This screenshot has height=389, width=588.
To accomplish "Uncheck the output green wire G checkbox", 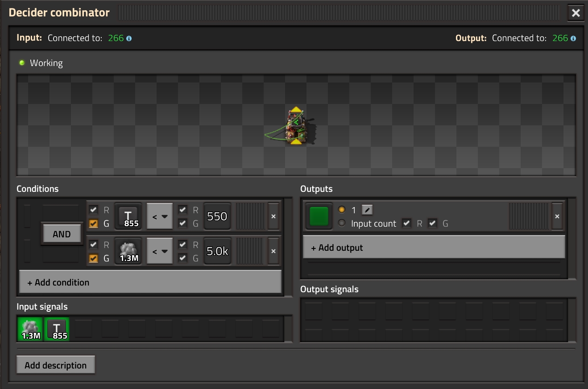I will click(x=432, y=223).
